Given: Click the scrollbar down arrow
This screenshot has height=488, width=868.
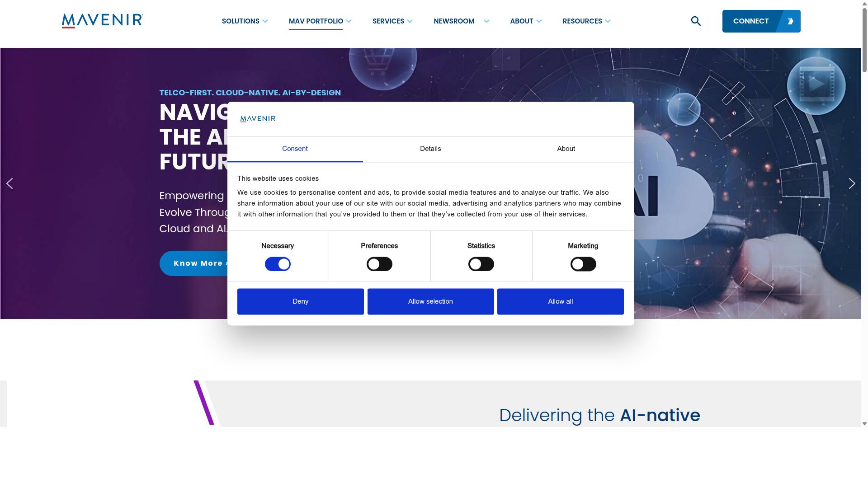Looking at the screenshot, I should (x=864, y=423).
